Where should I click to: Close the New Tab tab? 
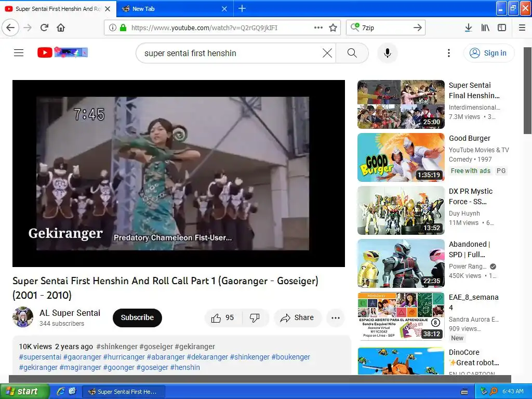coord(224,9)
